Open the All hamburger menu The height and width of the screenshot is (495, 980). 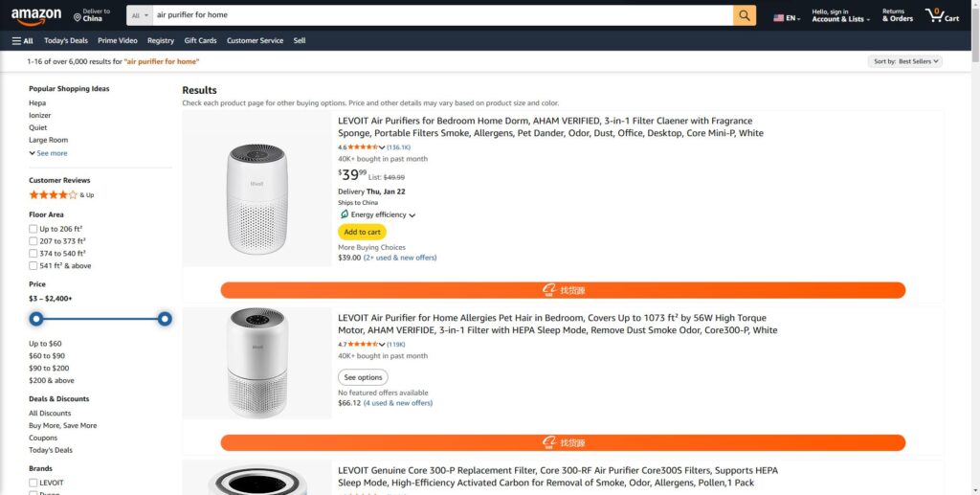22,41
